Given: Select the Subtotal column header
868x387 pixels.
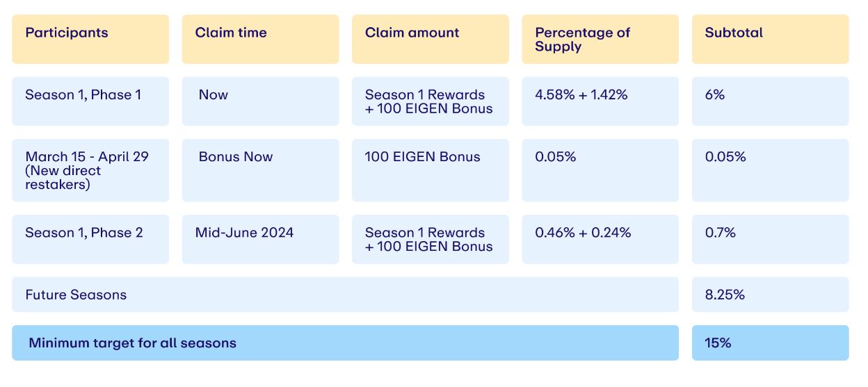Looking at the screenshot, I should click(770, 39).
